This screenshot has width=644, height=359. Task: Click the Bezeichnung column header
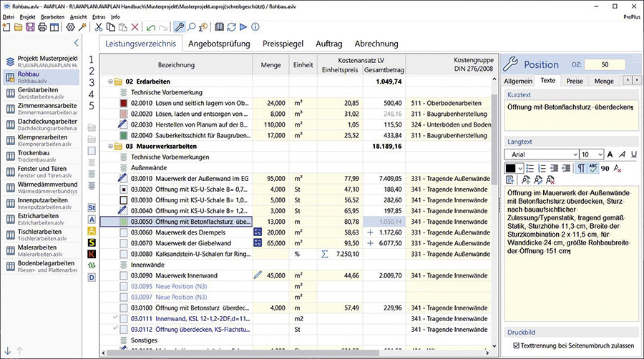[x=176, y=65]
